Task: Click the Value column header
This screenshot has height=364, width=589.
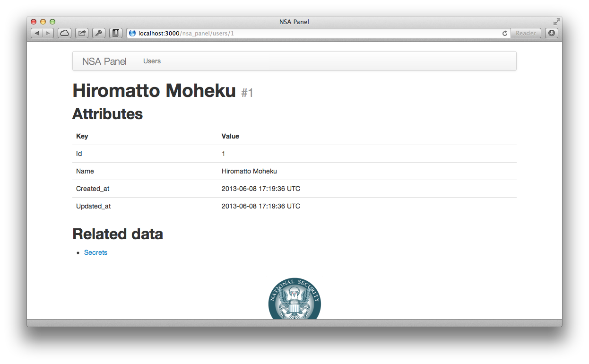Action: 230,136
